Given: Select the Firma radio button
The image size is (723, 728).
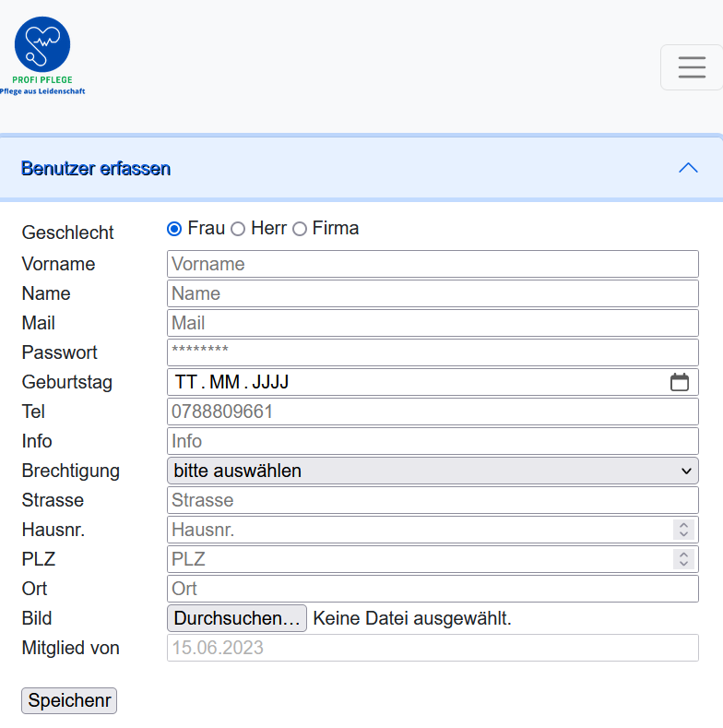Looking at the screenshot, I should [x=300, y=229].
